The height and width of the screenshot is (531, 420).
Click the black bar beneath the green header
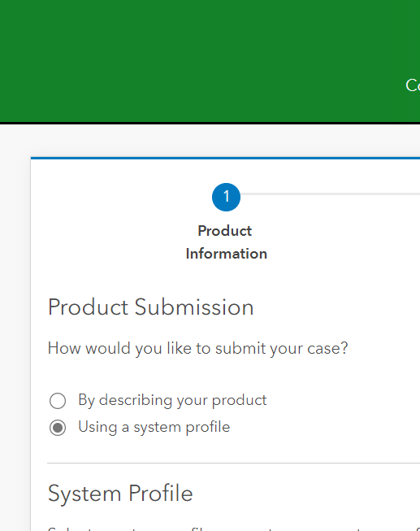point(210,123)
